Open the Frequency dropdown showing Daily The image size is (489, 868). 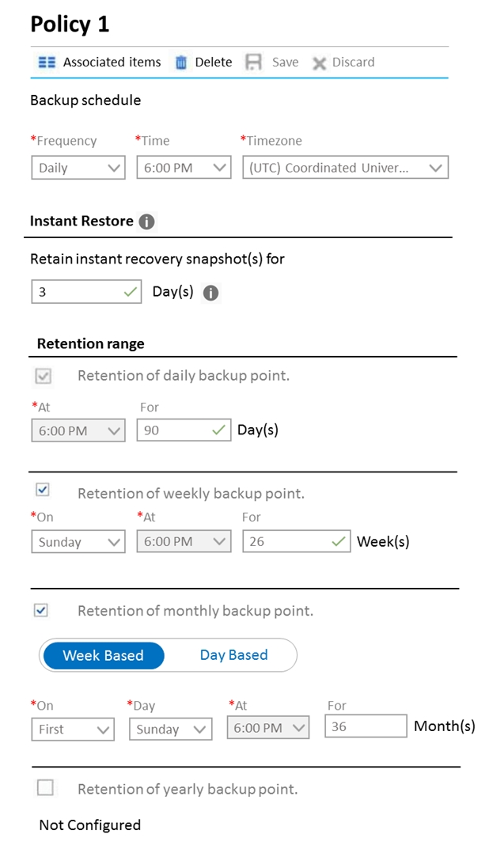[78, 168]
